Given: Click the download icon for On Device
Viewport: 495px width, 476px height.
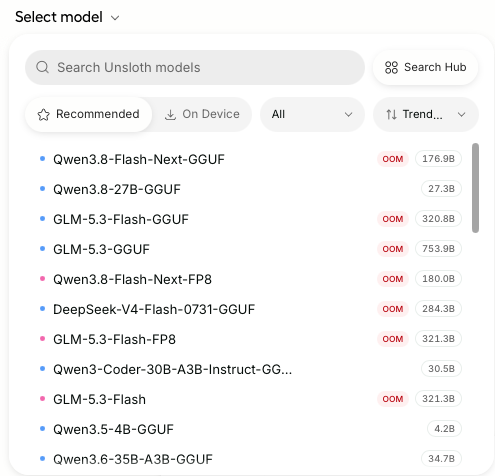Looking at the screenshot, I should tap(170, 115).
